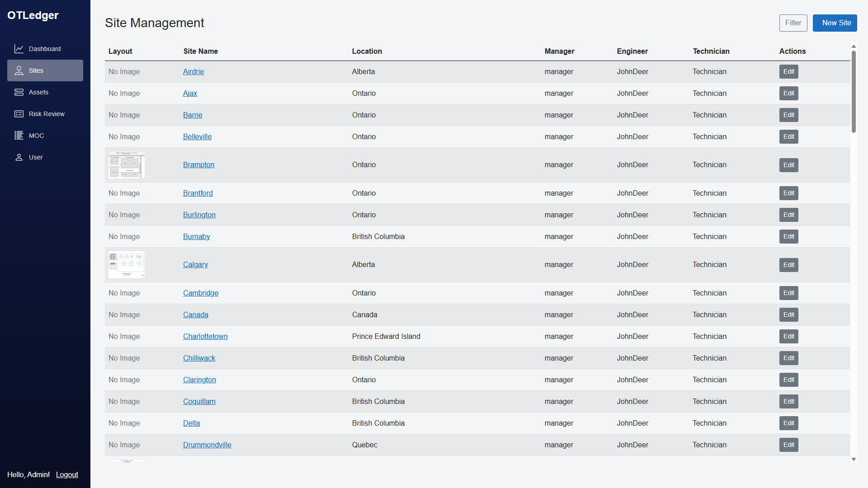Click the Risk Review checklist icon

19,113
